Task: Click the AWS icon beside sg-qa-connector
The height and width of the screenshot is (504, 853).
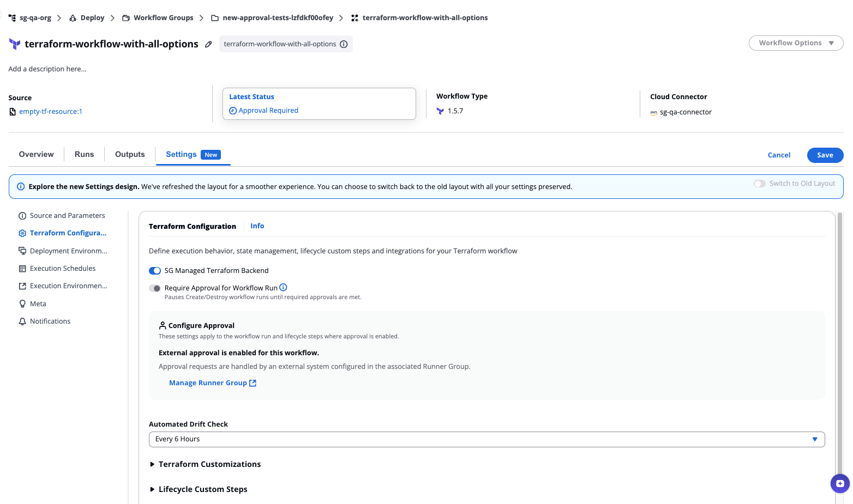Action: [x=653, y=112]
